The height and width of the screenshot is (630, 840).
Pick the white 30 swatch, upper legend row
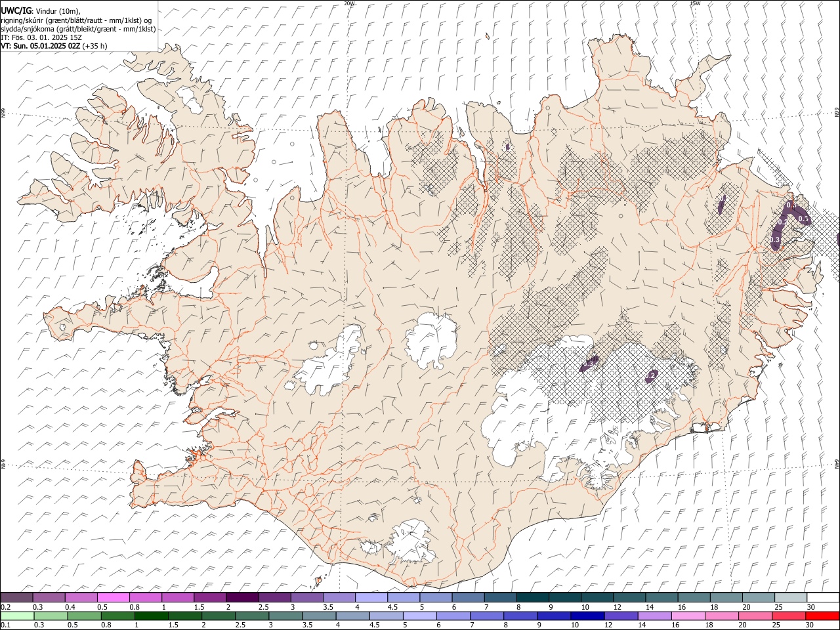pos(823,598)
